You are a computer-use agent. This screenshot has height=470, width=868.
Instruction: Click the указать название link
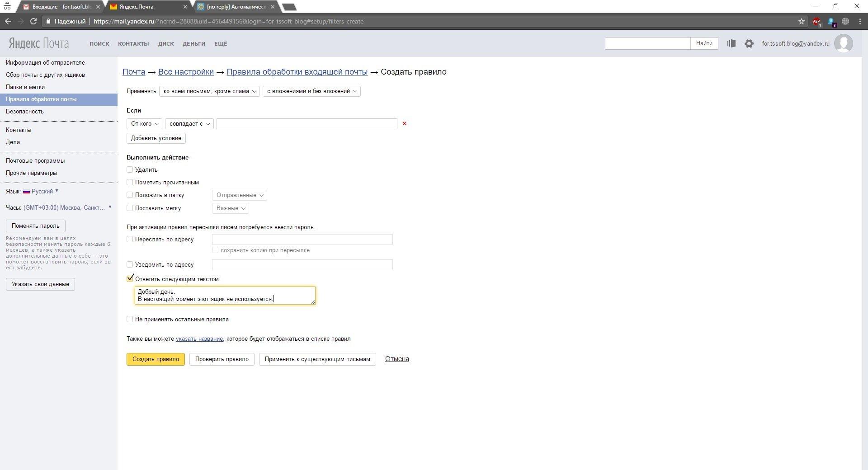coord(199,339)
